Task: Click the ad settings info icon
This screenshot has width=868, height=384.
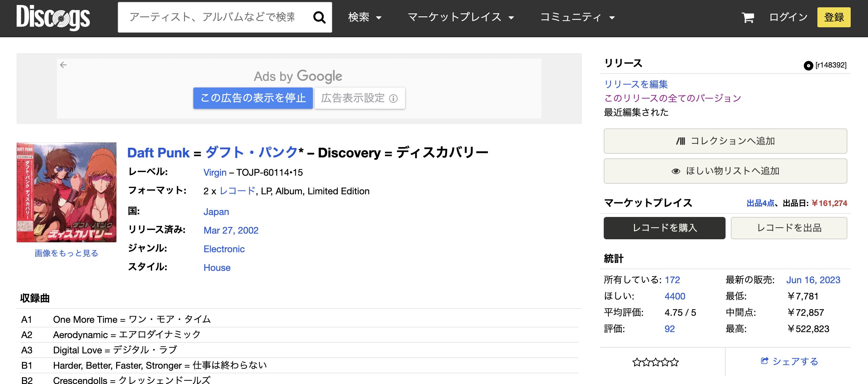Action: point(393,98)
